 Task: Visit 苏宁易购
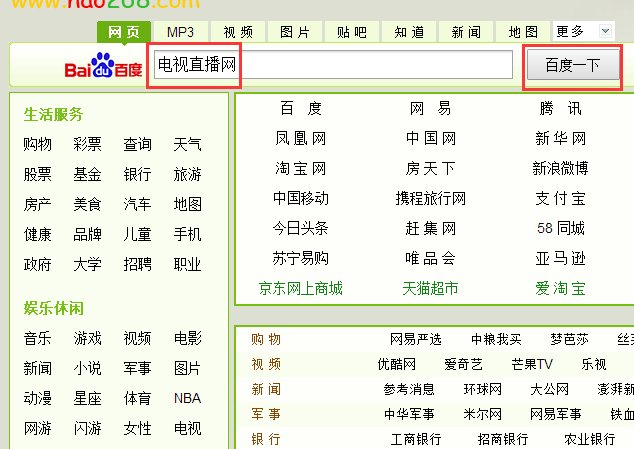pos(300,258)
